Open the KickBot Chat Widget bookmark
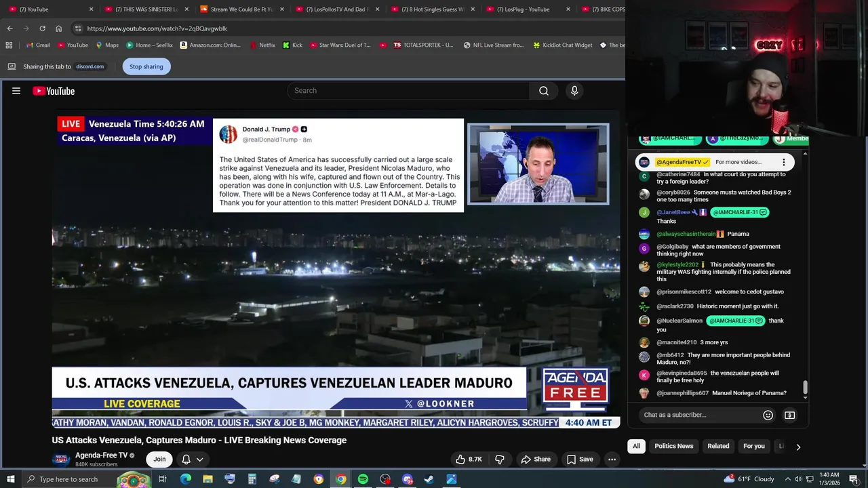868x488 pixels. coord(562,45)
